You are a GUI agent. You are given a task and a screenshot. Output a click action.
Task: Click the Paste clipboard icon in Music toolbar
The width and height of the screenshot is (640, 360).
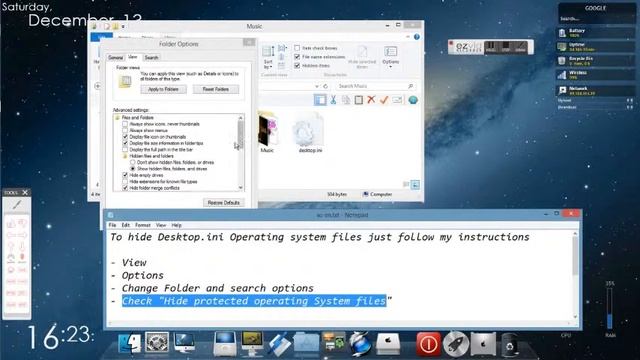(358, 100)
